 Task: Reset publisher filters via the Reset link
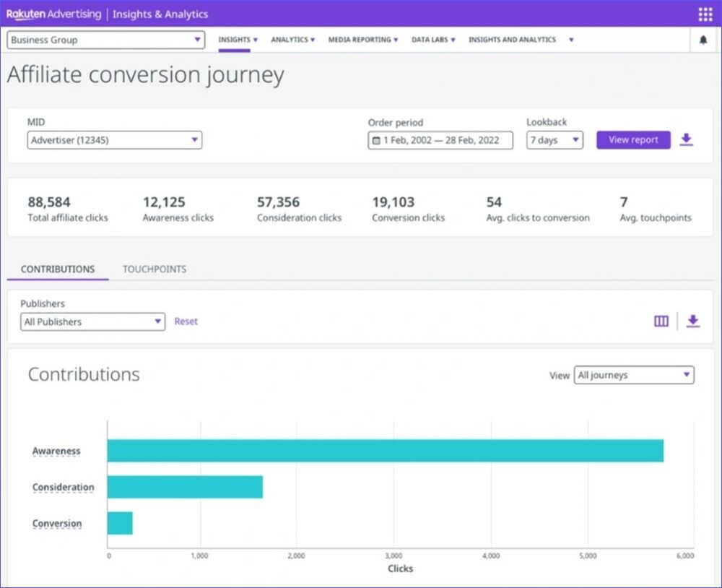(186, 321)
